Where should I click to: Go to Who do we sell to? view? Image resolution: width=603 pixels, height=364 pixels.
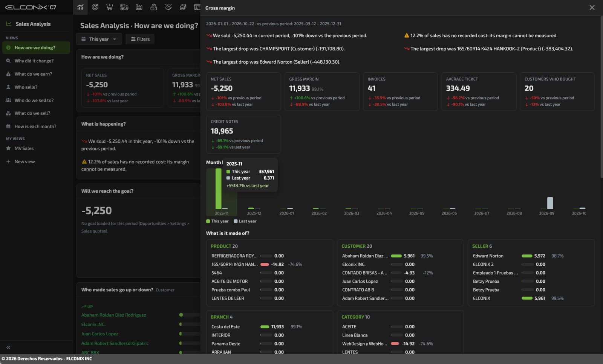[36, 100]
